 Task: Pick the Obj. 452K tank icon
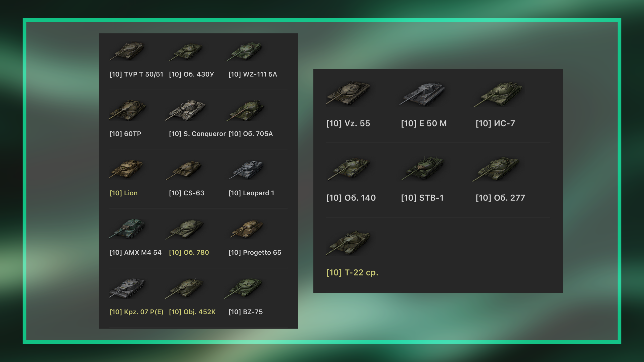point(184,288)
